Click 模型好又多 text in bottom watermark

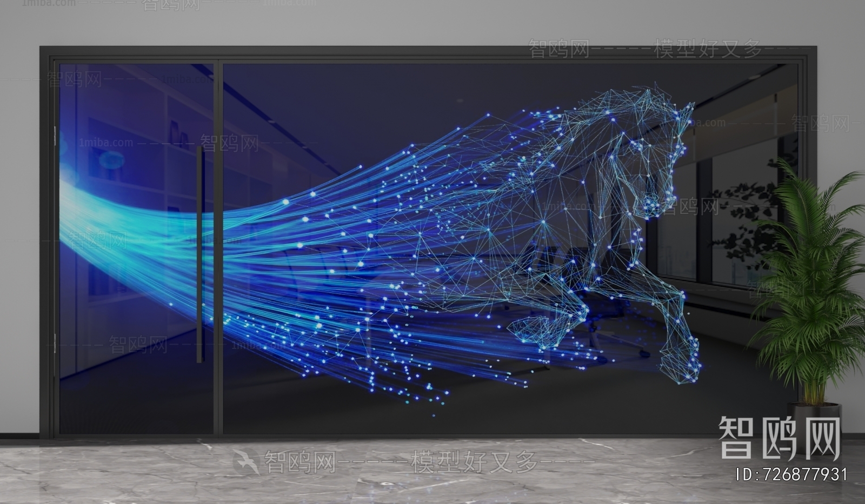[475, 462]
